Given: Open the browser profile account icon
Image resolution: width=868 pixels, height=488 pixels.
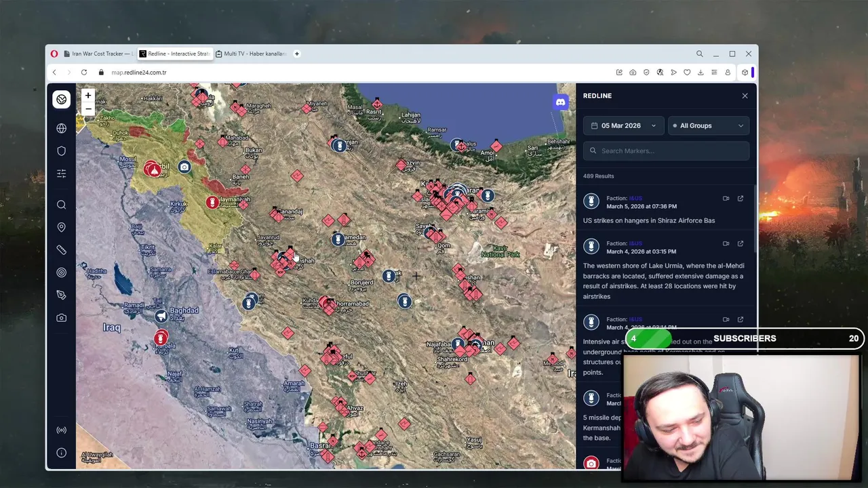Looking at the screenshot, I should (x=728, y=73).
